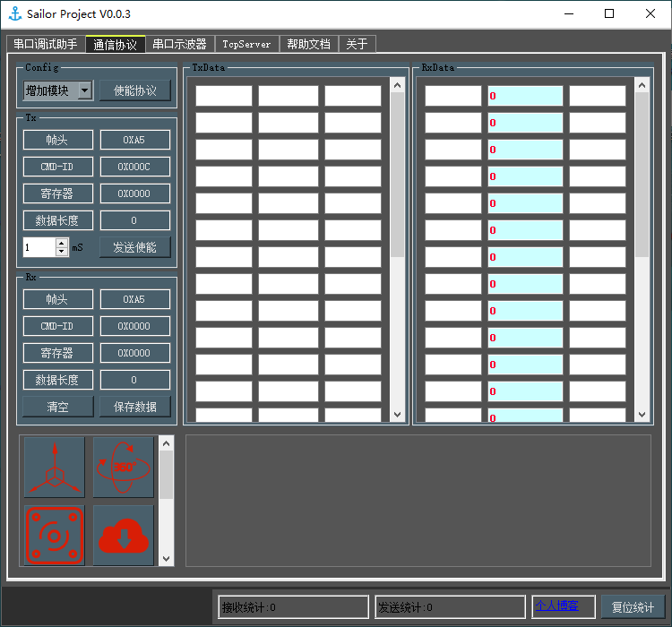Click the TxData vertical scrollbar thumb
The image size is (672, 627).
[x=397, y=175]
